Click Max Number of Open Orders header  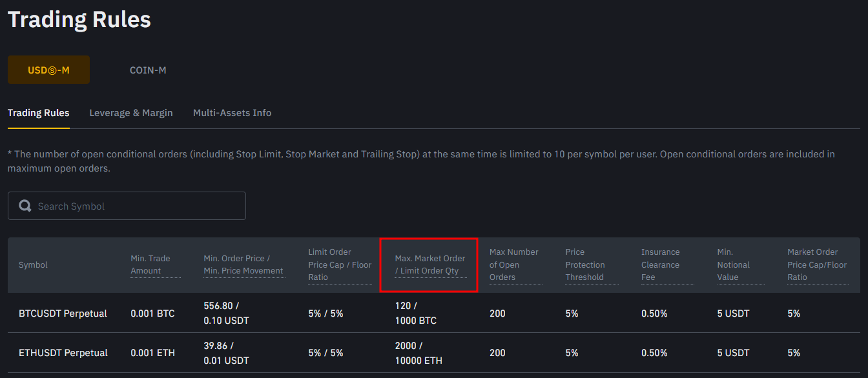pyautogui.click(x=513, y=264)
